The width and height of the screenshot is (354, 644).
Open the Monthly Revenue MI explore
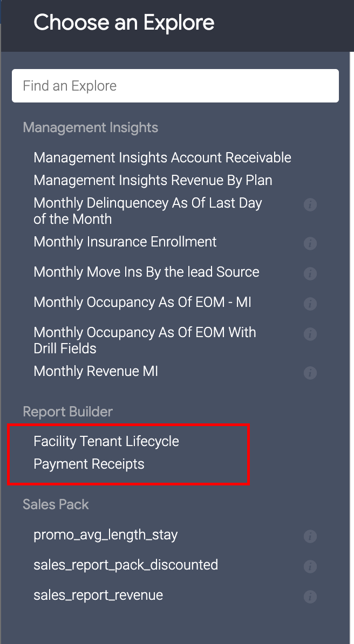tap(96, 371)
